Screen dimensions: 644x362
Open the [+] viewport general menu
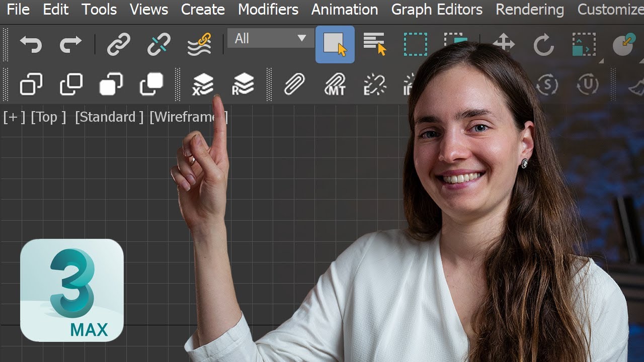(14, 117)
